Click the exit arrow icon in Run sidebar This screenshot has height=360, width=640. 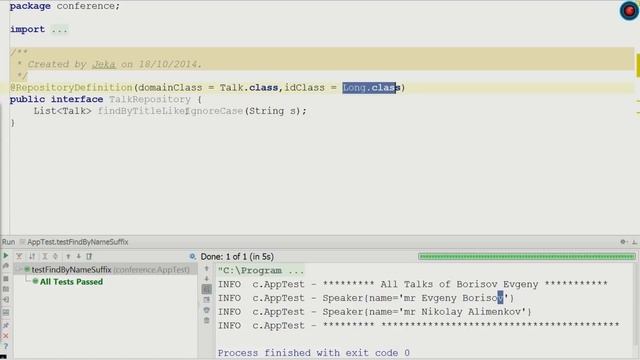coord(6,300)
